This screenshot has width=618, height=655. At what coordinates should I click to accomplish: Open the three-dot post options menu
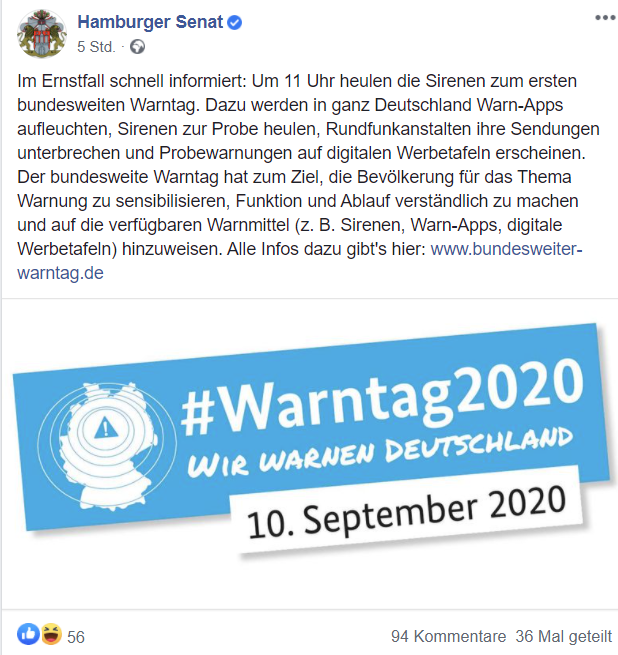pyautogui.click(x=605, y=18)
